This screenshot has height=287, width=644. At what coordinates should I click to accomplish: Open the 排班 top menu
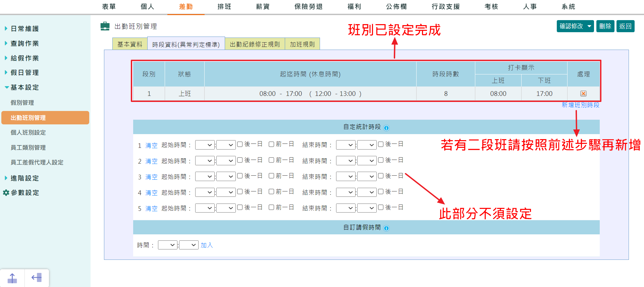224,7
